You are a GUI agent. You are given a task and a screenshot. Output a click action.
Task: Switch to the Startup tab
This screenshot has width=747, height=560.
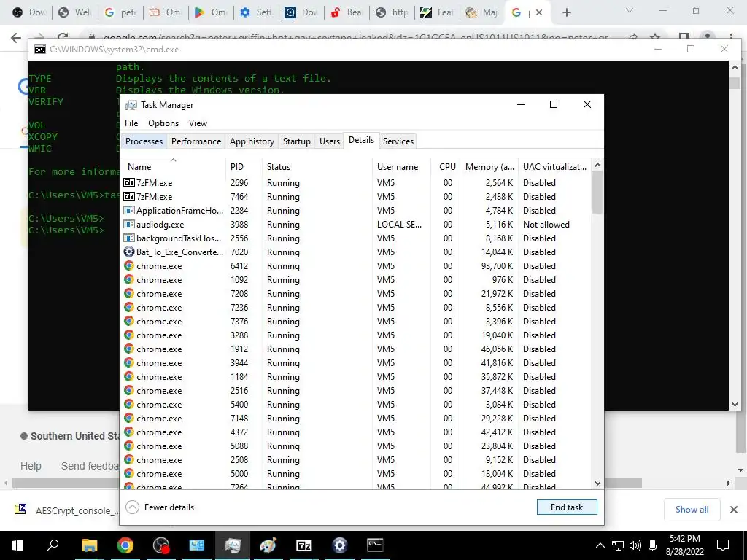click(296, 141)
